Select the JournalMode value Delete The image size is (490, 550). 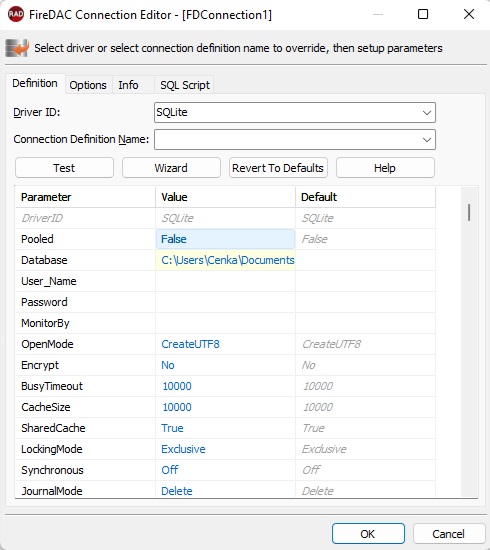tap(225, 490)
